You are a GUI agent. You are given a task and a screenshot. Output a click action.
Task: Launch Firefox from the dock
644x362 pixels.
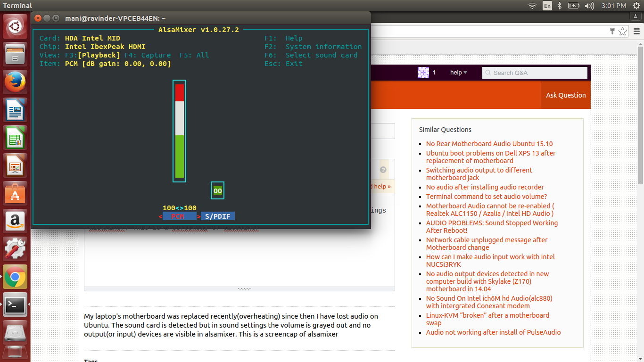[15, 82]
